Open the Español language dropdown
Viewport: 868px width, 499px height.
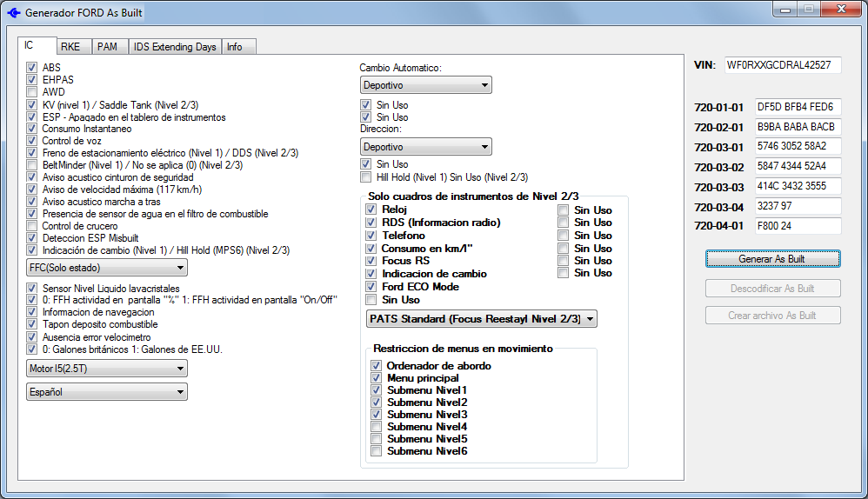pyautogui.click(x=107, y=392)
